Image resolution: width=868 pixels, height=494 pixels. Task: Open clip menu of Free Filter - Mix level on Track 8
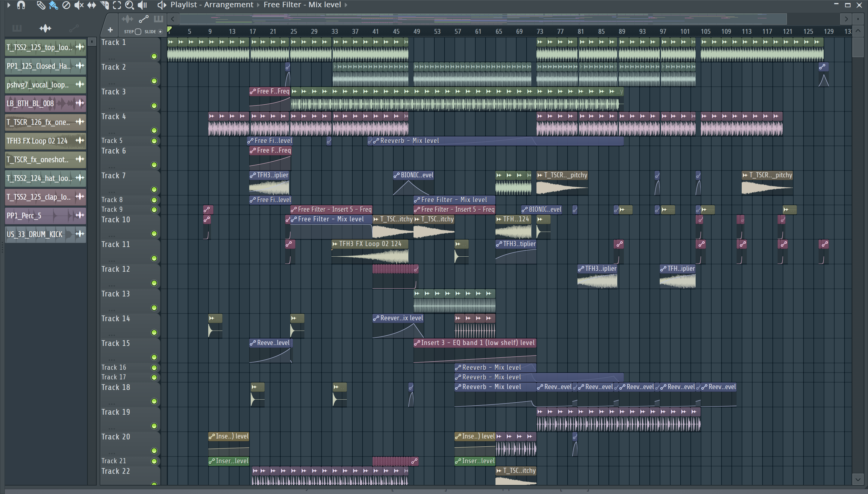coord(417,200)
